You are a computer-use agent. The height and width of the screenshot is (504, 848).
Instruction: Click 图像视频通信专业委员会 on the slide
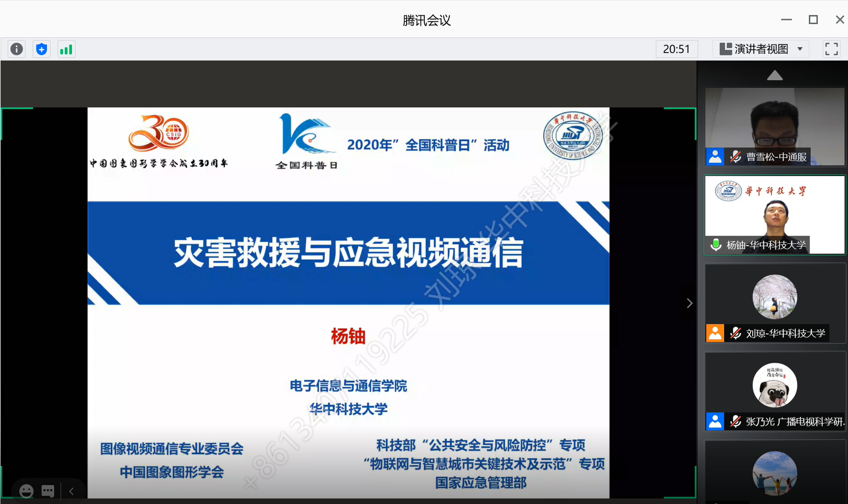[x=172, y=448]
